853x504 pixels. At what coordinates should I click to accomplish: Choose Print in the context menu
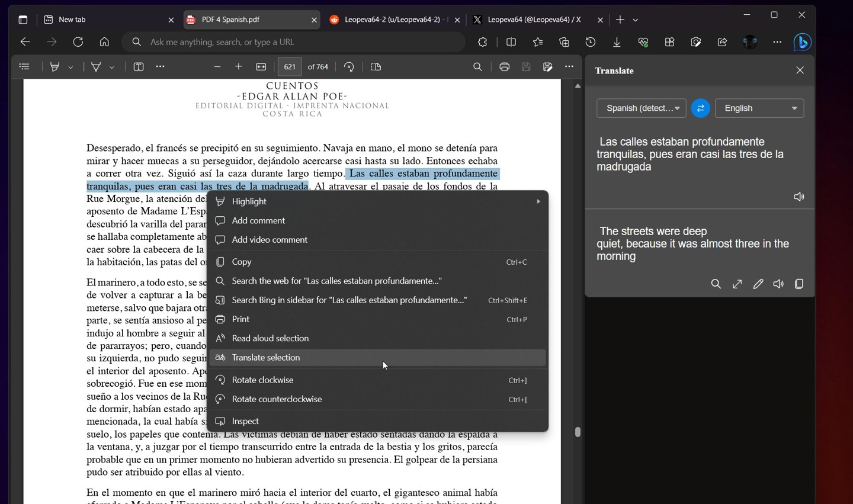377,319
